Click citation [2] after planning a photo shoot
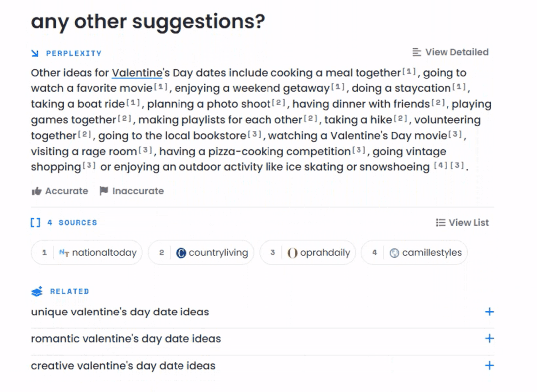Viewport: 537px width, 392px height. tap(280, 103)
